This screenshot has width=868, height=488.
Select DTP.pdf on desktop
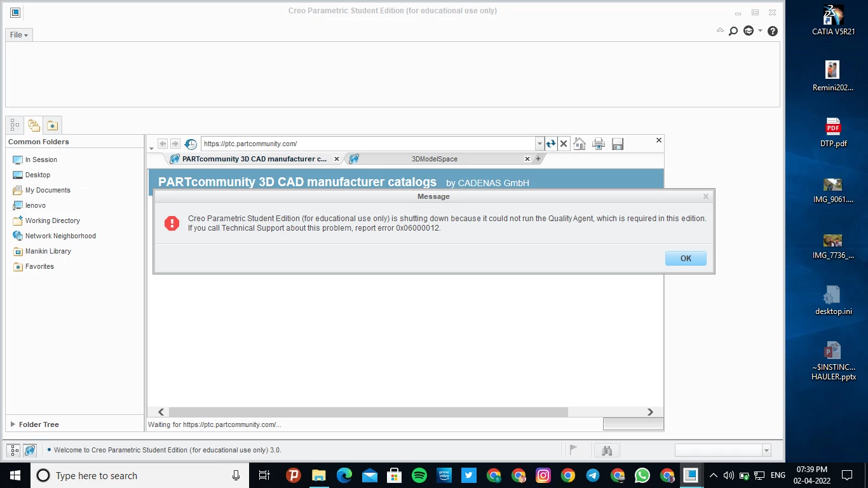point(833,132)
